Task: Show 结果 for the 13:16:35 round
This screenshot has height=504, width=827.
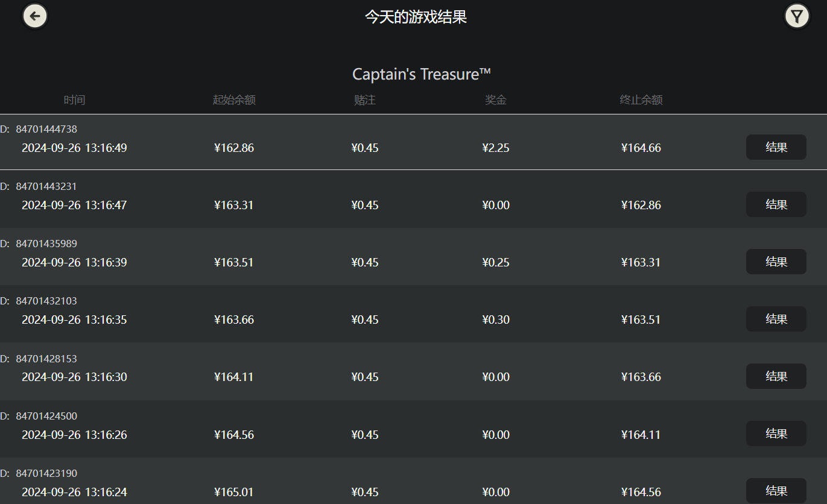Action: (x=776, y=319)
